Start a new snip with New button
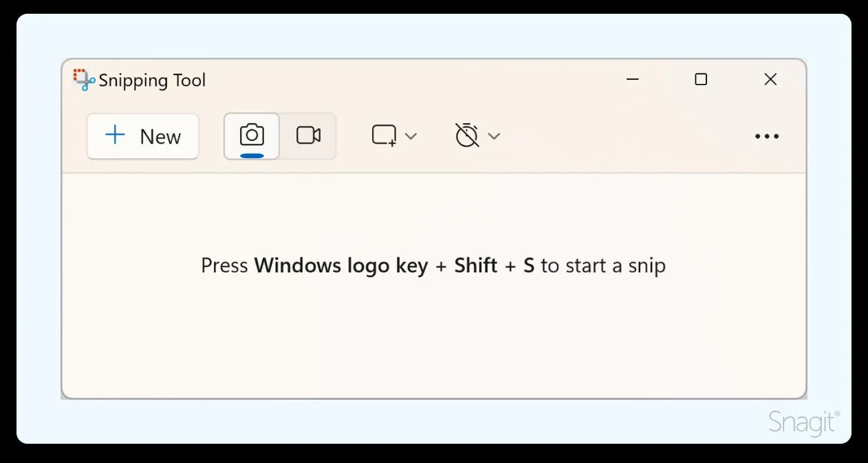Viewport: 868px width, 463px height. click(x=143, y=136)
